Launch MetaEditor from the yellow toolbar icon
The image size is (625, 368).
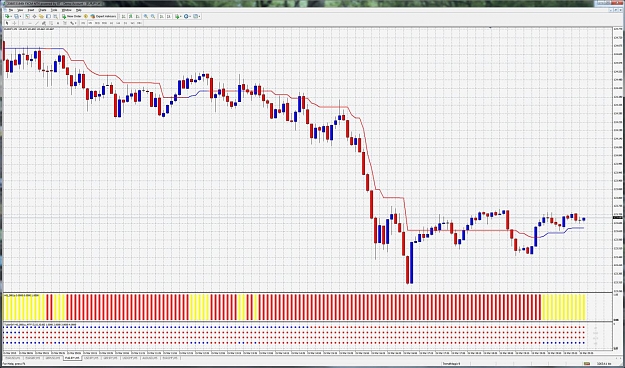click(86, 16)
